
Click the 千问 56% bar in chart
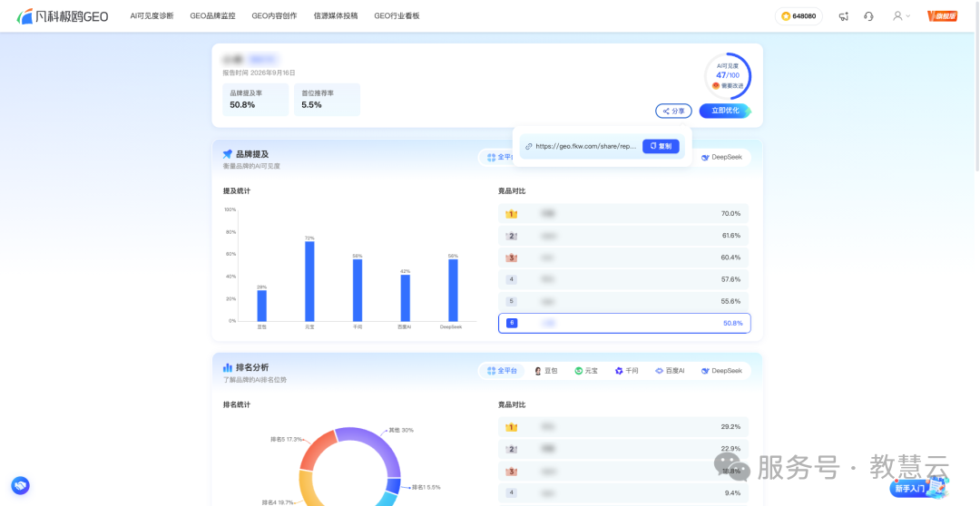358,290
